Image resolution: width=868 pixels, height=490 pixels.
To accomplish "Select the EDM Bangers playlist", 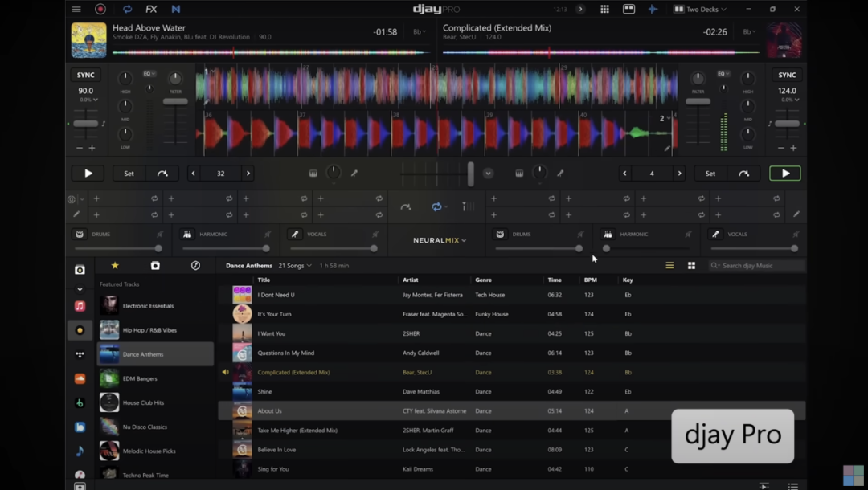I will (x=156, y=378).
